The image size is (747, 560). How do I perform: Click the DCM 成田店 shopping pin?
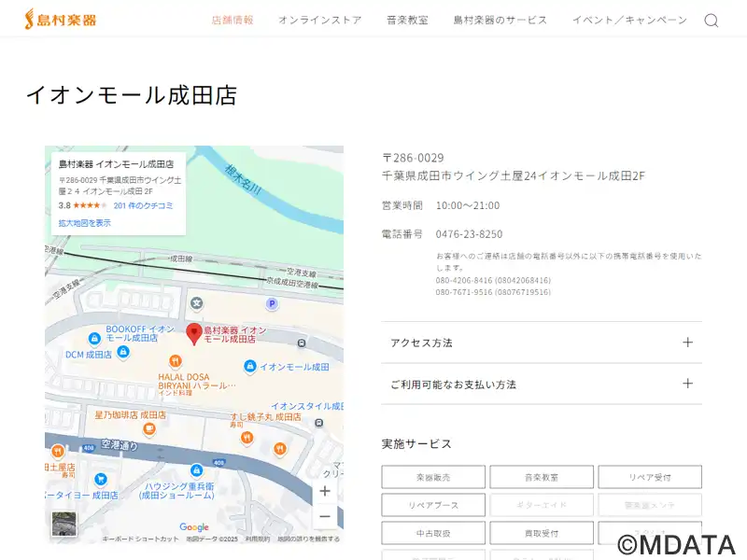(123, 353)
